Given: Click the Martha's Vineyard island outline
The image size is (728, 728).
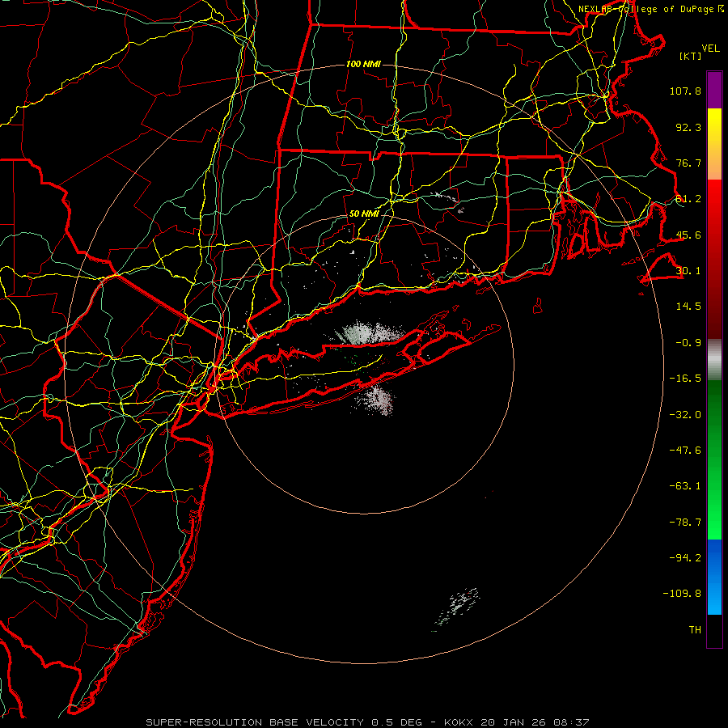Looking at the screenshot, I should point(662,269).
